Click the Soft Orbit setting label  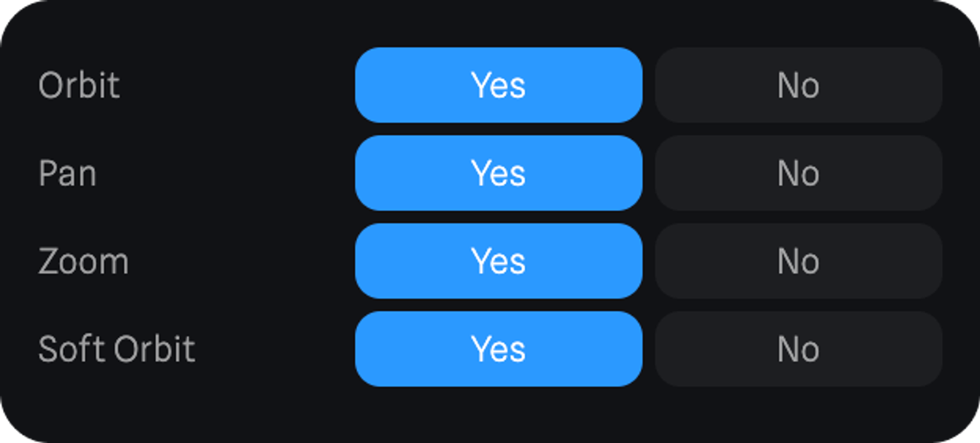(x=117, y=349)
